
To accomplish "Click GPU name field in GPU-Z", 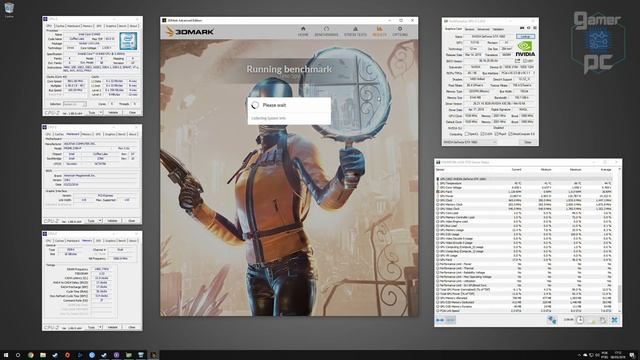I will click(x=489, y=36).
